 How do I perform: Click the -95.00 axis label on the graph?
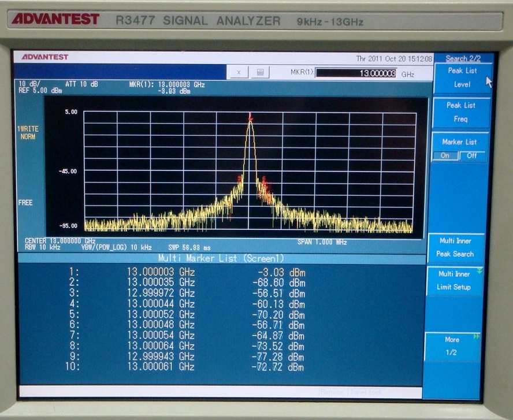tap(68, 226)
